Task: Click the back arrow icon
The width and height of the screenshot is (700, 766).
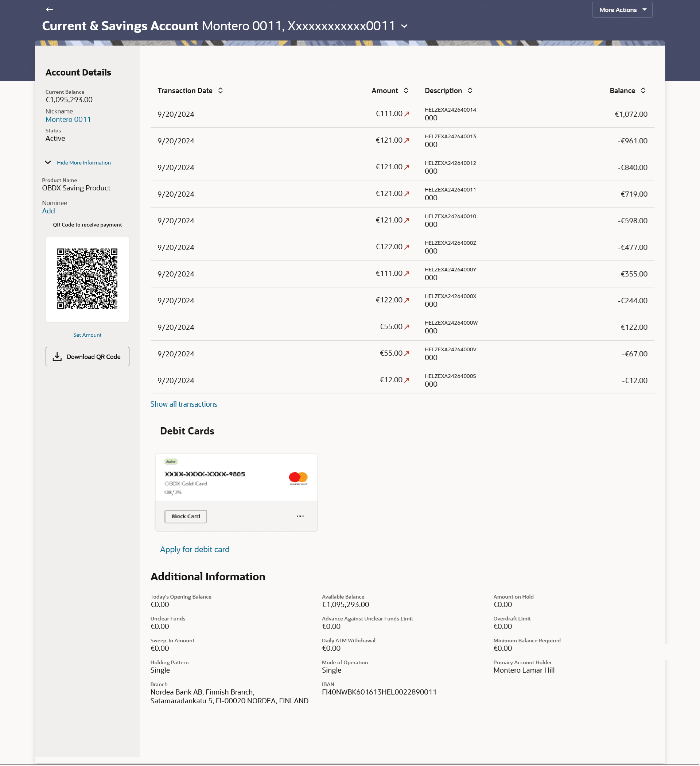Action: [x=49, y=9]
